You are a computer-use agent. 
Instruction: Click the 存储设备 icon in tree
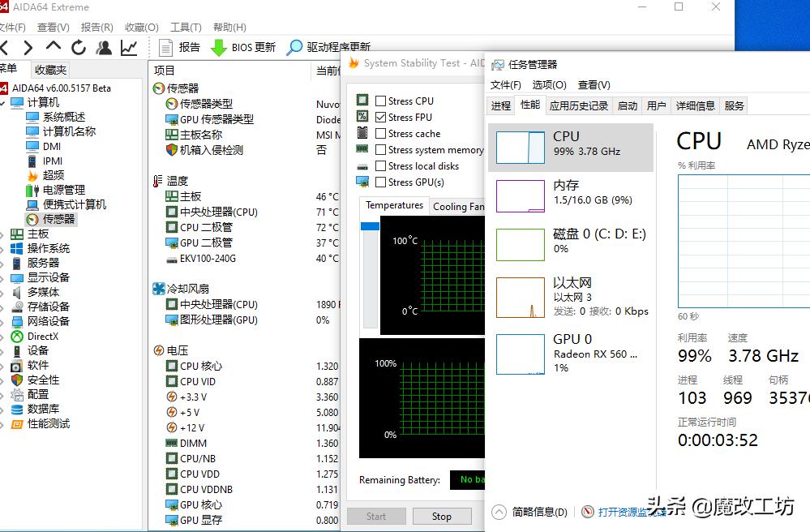click(17, 307)
